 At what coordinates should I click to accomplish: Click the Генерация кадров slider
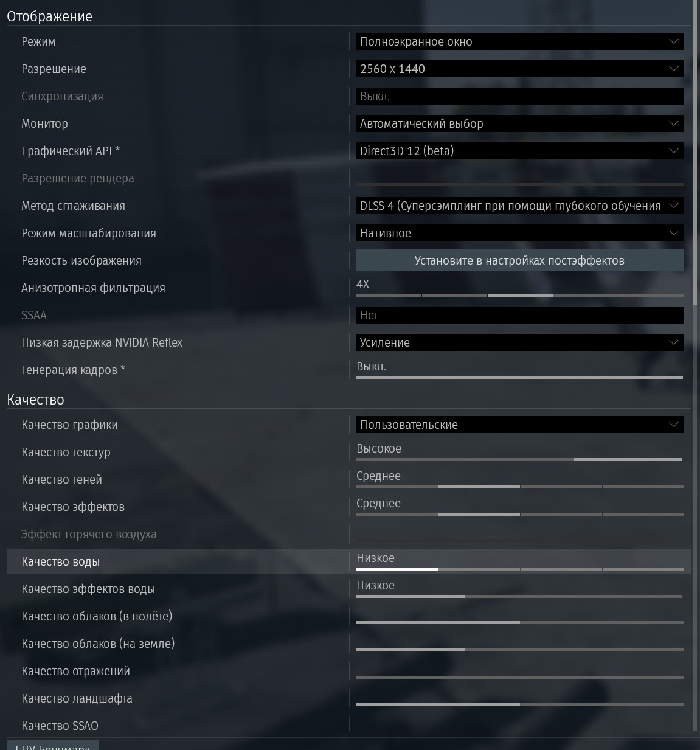(520, 377)
